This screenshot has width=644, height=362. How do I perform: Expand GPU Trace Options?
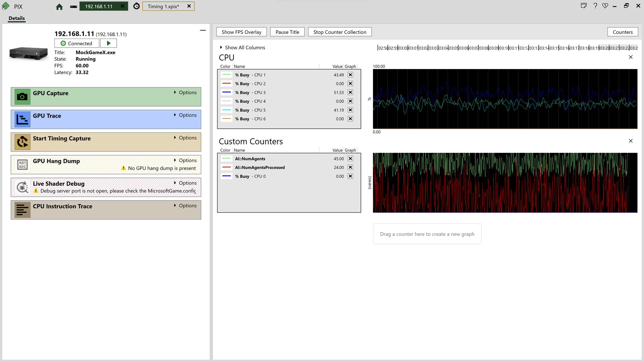(185, 115)
